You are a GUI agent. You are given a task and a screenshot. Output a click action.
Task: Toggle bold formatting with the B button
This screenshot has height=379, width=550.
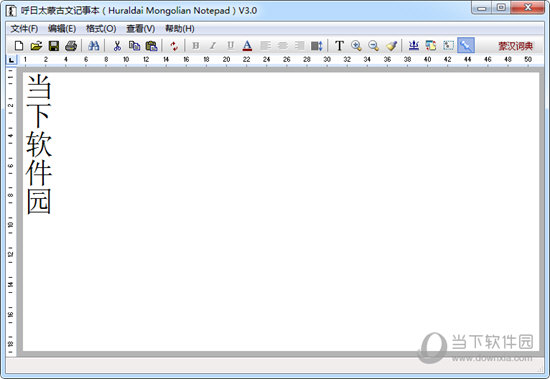tap(196, 46)
